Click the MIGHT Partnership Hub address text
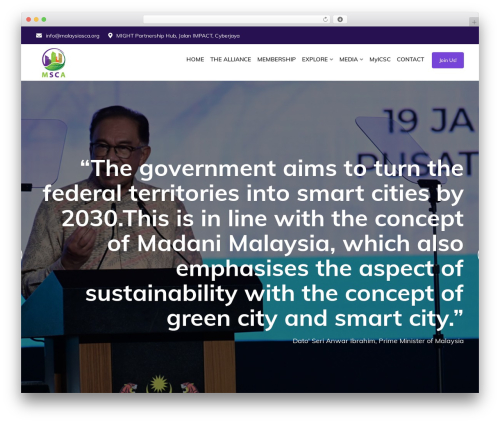Image resolution: width=500 pixels, height=423 pixels. [178, 36]
